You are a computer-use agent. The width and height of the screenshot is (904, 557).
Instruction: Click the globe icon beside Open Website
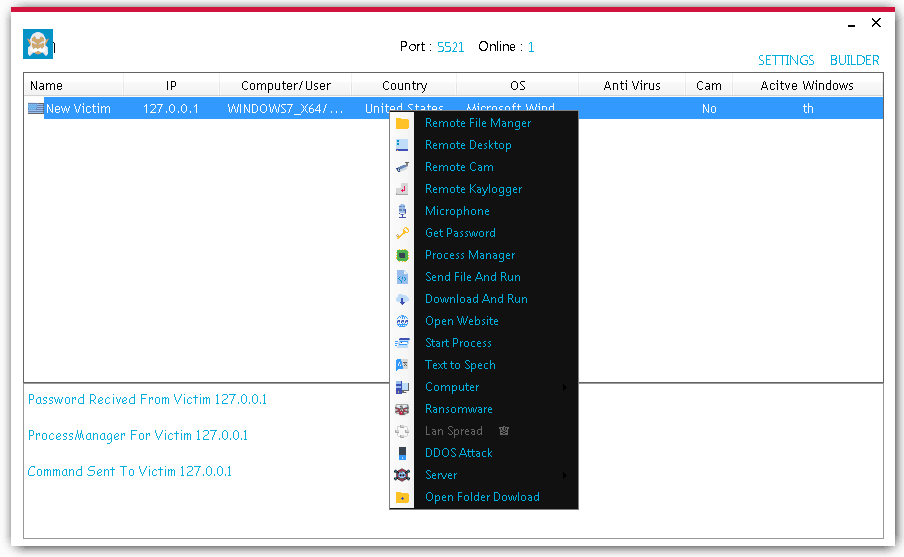[402, 321]
